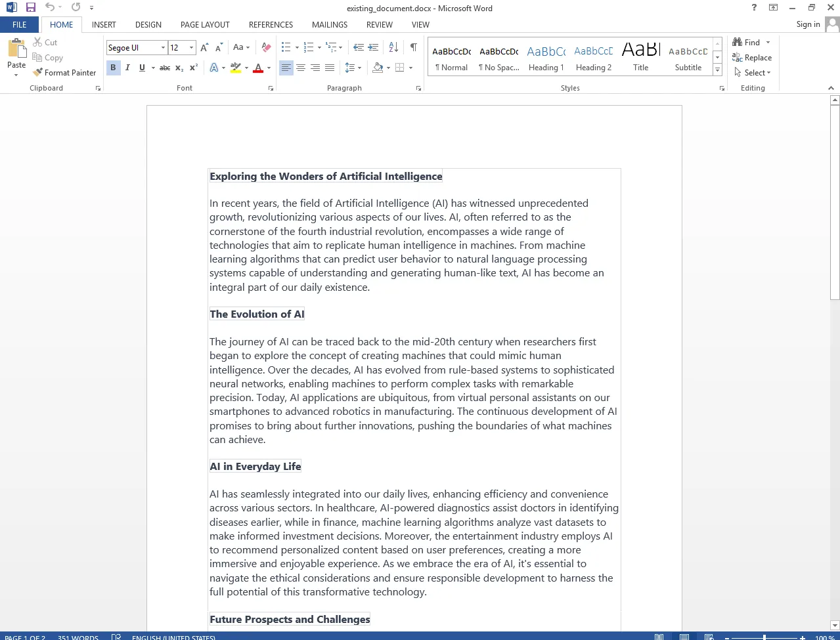The height and width of the screenshot is (640, 840).
Task: Toggle Bold formatting
Action: click(113, 68)
